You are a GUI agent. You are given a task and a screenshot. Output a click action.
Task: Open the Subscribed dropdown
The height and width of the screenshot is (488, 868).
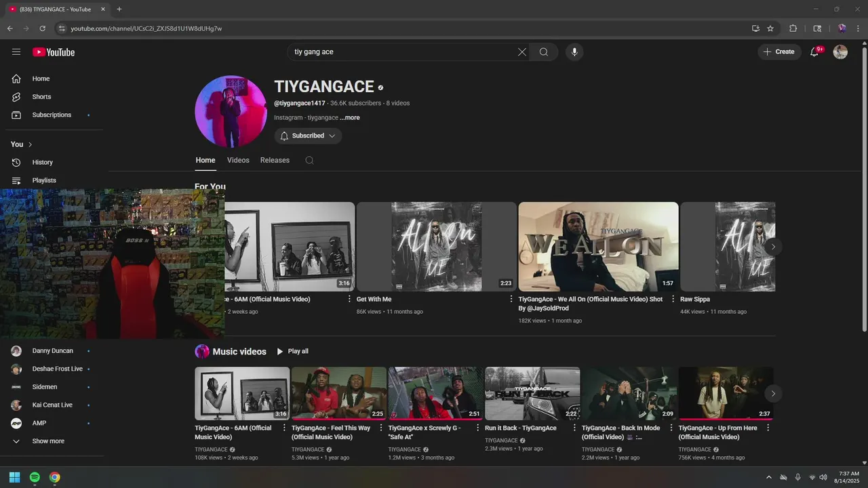[x=308, y=136]
